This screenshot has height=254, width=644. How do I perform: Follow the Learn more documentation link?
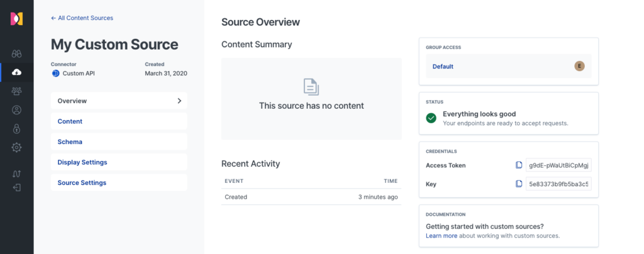tap(441, 236)
